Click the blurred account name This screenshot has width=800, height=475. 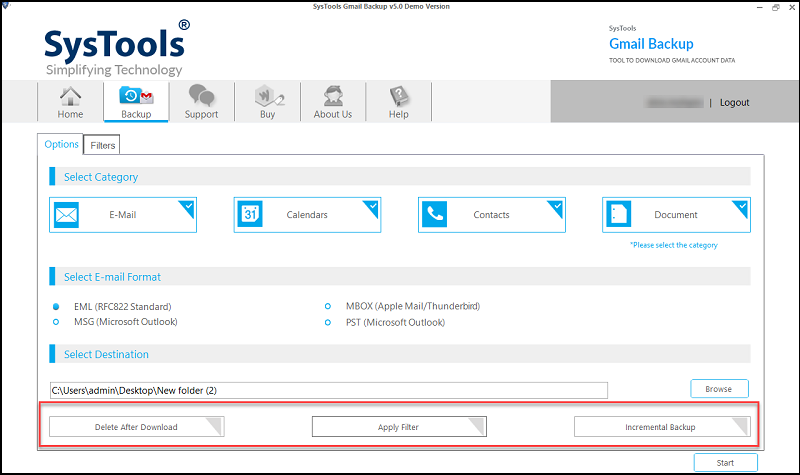coord(674,103)
